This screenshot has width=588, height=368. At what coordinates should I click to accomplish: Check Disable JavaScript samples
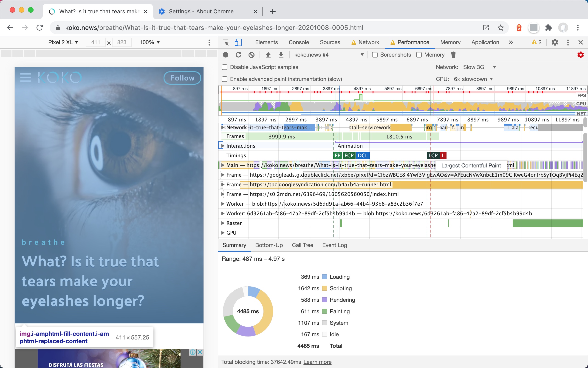(225, 67)
